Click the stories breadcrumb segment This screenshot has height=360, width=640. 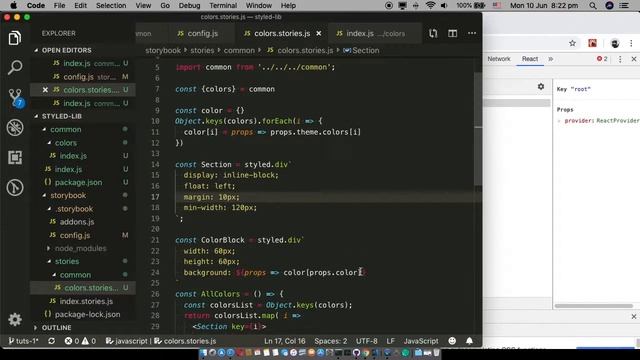(202, 51)
